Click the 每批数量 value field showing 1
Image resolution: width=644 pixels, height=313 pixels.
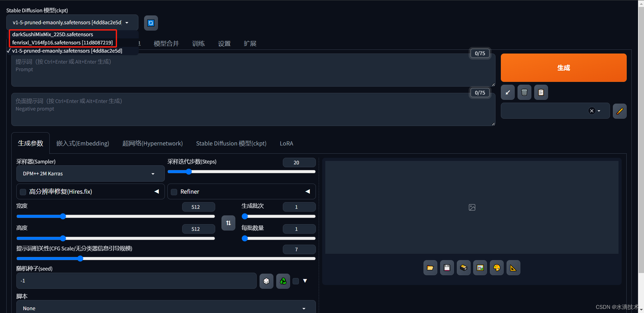299,229
